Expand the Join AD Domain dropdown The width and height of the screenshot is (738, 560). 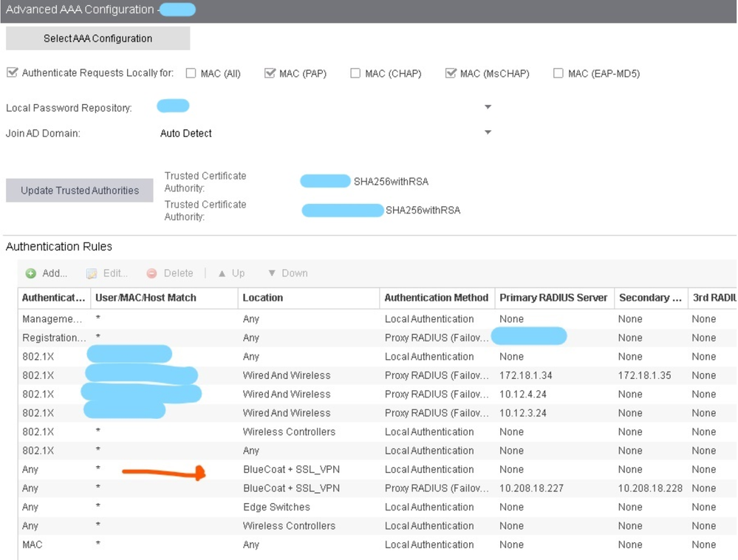pyautogui.click(x=488, y=133)
